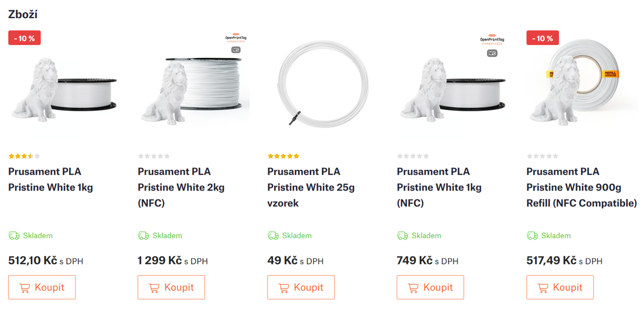Open the Prusament PLA Pristine White 2kg (NFC) title link
Image resolution: width=644 pixels, height=310 pixels.
click(181, 187)
